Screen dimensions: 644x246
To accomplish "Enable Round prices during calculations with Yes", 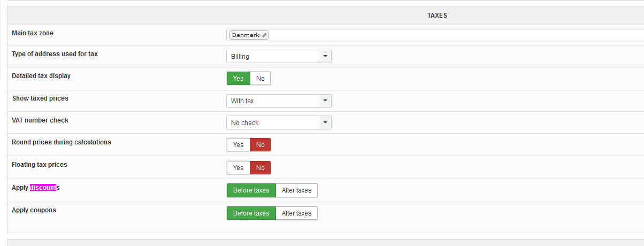I will tap(239, 145).
